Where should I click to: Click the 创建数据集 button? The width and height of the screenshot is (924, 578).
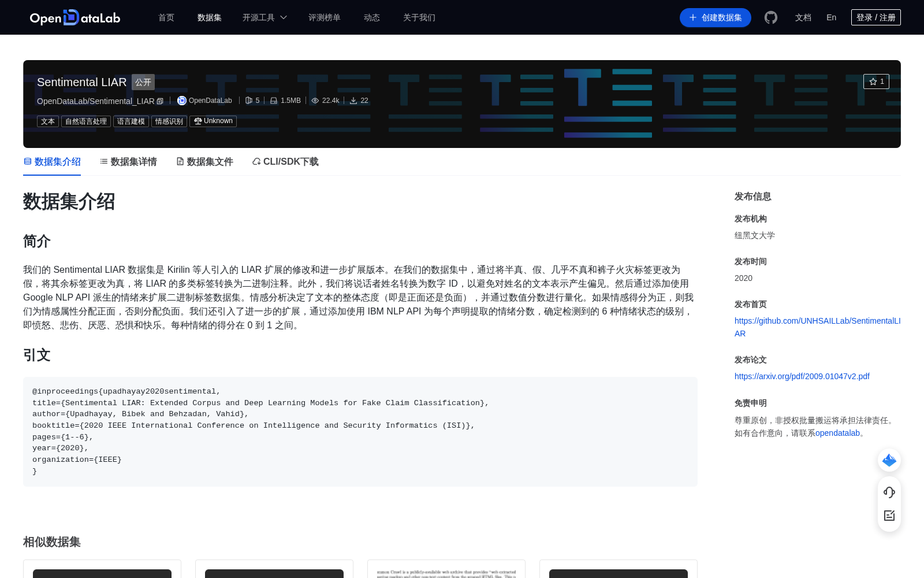[716, 17]
